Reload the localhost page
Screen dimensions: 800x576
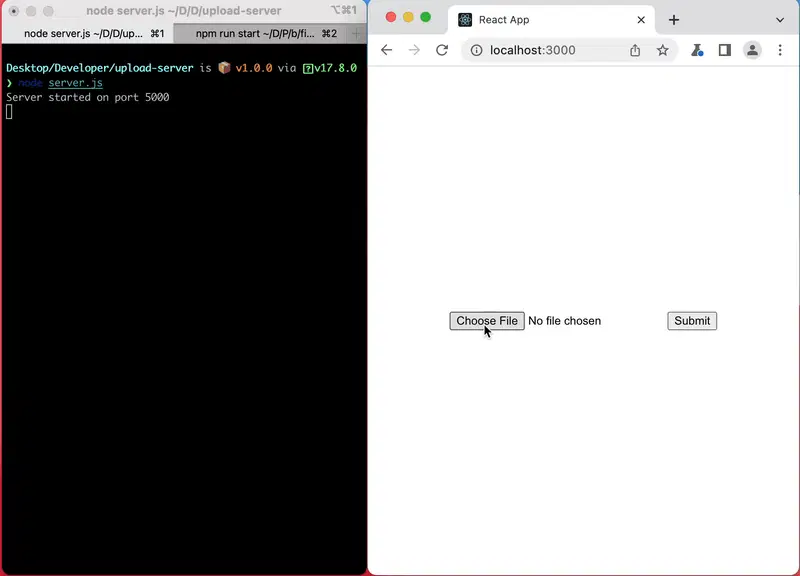point(442,50)
